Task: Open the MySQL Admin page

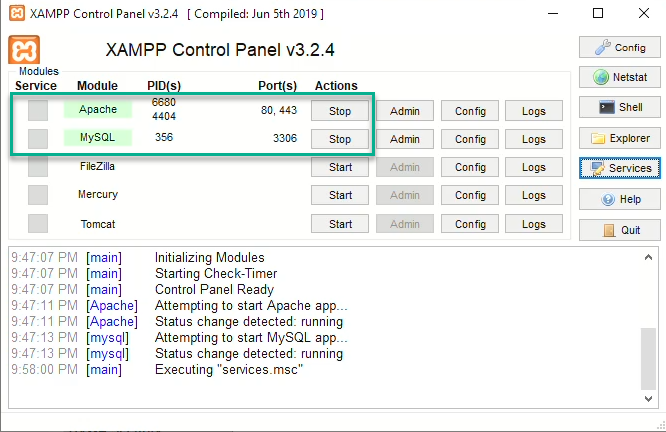Action: coord(405,139)
